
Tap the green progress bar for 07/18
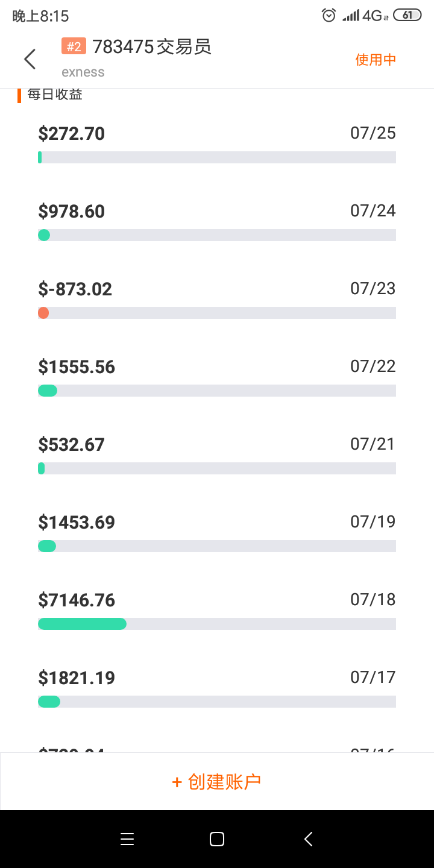point(82,624)
